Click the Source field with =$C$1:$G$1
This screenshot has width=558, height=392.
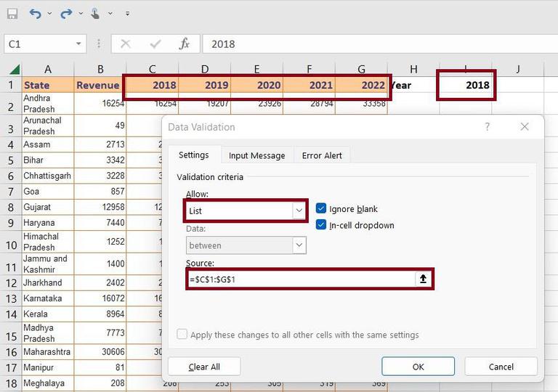[300, 279]
